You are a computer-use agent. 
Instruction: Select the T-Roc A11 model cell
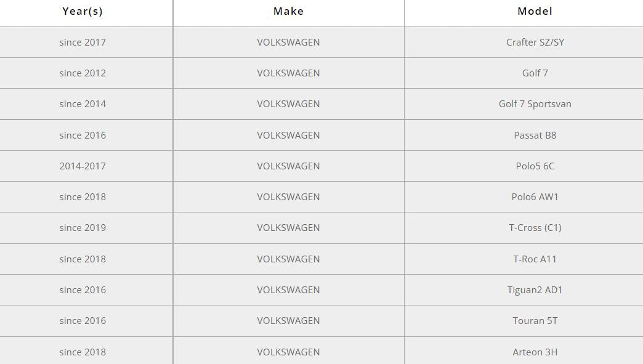point(535,259)
